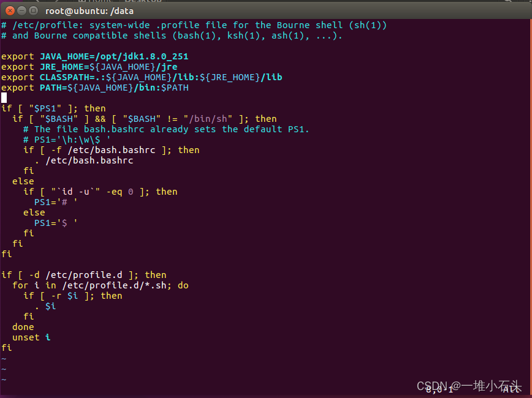Click the '. $i' source line
532x398 pixels.
[x=45, y=307]
